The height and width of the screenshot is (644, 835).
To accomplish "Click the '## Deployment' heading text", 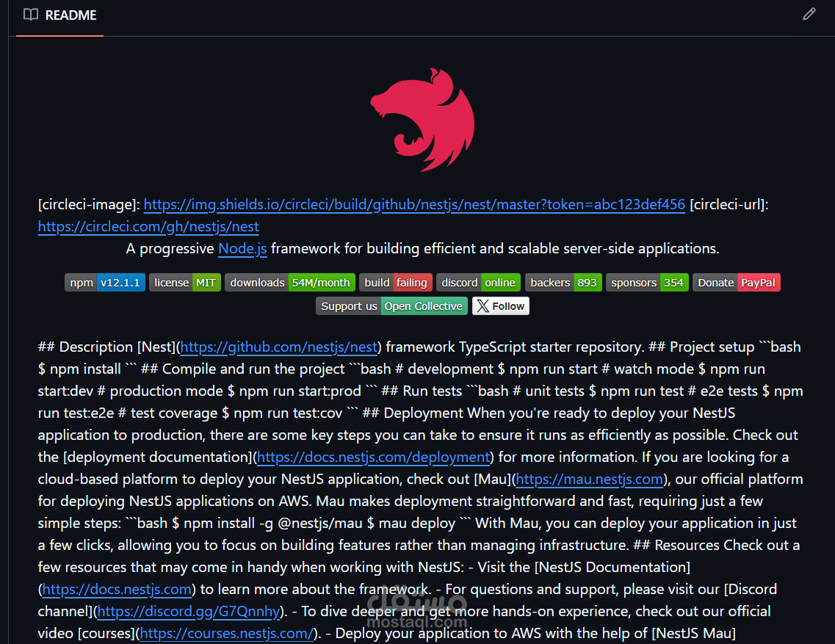I will coord(413,413).
